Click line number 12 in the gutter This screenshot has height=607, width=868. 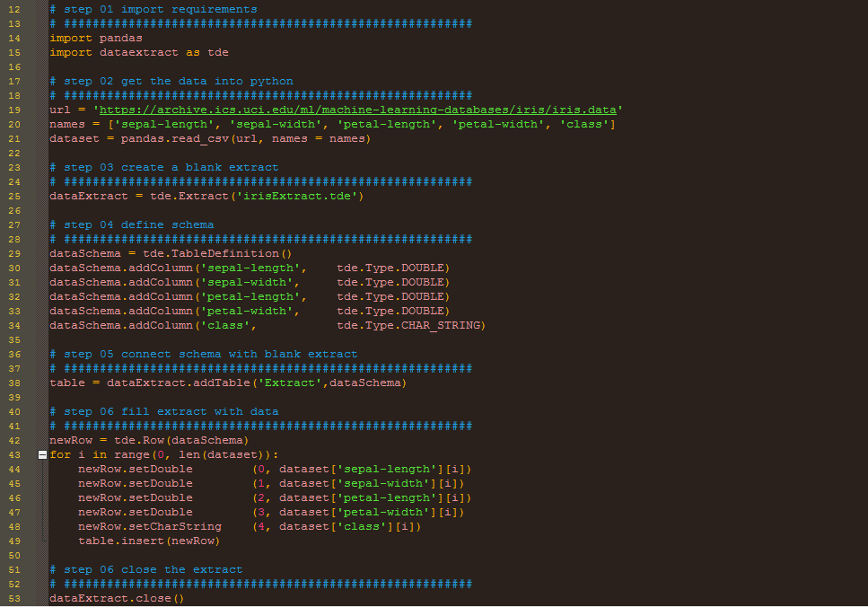pos(16,9)
